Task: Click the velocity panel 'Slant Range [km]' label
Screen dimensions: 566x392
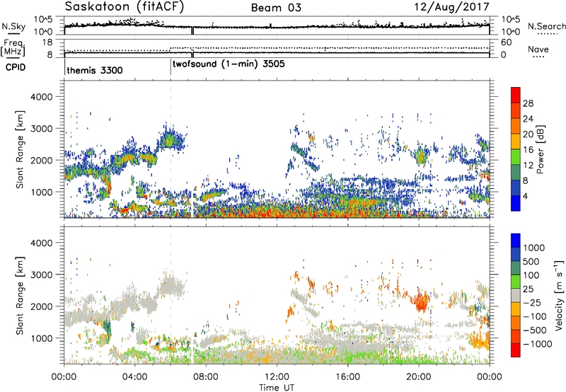Action: [20, 295]
